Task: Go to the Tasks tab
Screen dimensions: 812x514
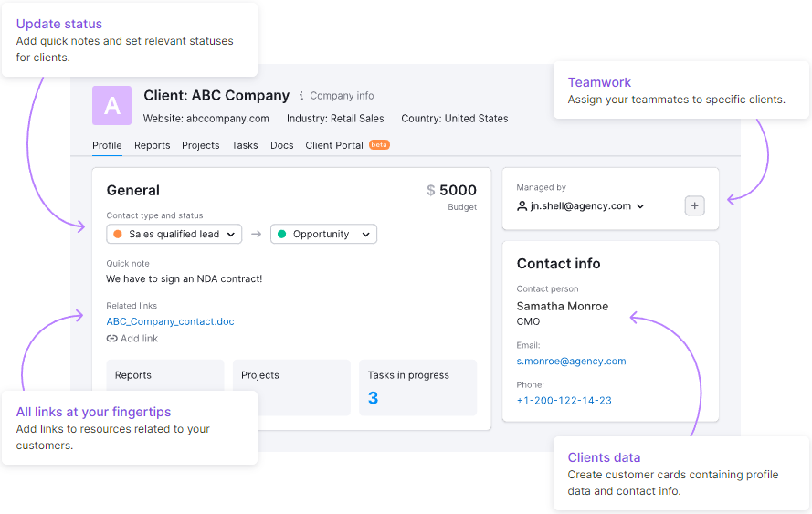Action: pos(245,145)
